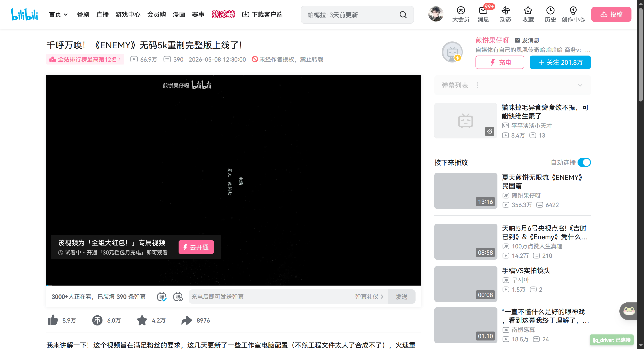Open thumbnail of 01:10 眼神戏 video
644x349 pixels.
click(465, 325)
